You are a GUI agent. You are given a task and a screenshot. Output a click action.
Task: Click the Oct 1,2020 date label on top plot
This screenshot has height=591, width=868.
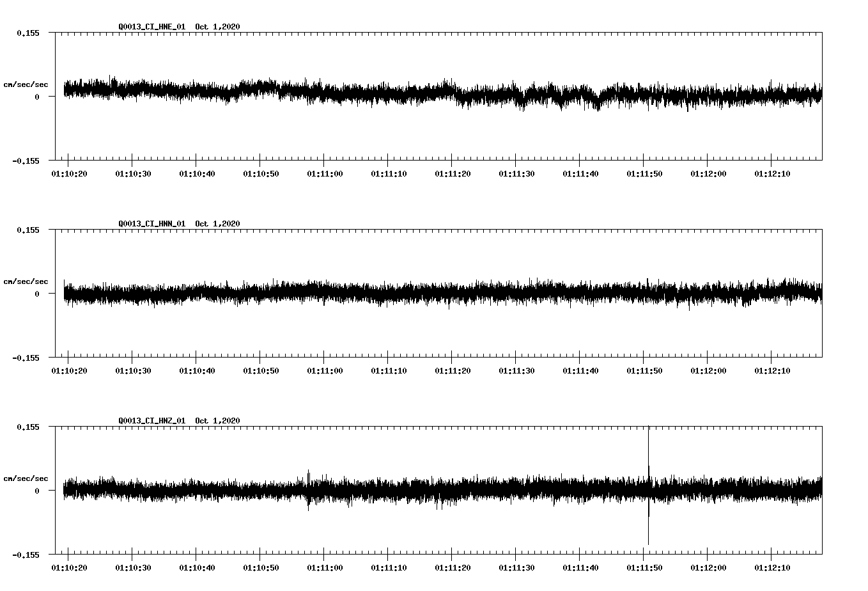[217, 27]
